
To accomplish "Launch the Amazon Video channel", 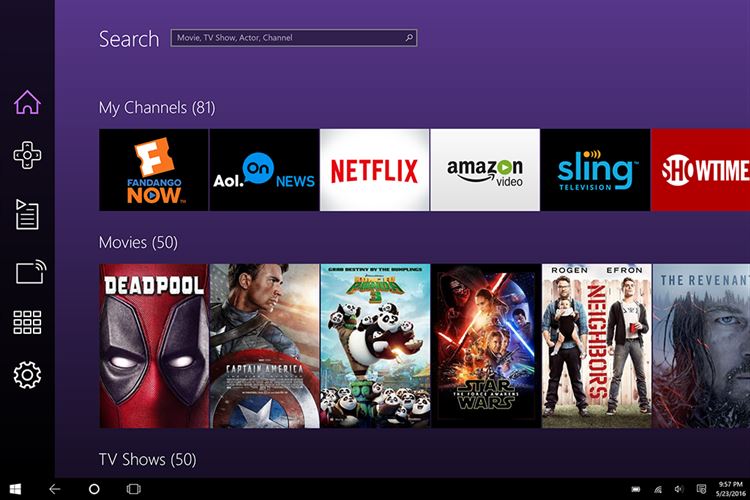I will pyautogui.click(x=485, y=170).
